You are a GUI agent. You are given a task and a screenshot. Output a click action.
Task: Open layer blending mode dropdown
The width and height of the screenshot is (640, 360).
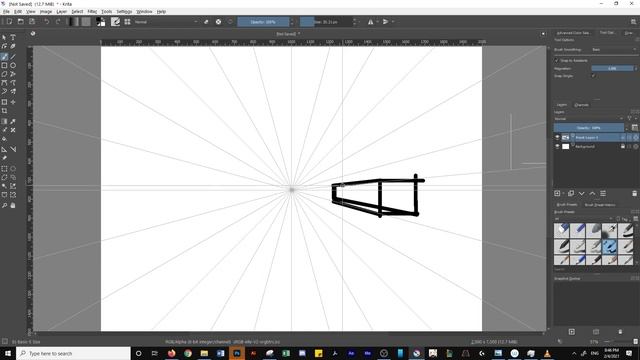tap(589, 119)
